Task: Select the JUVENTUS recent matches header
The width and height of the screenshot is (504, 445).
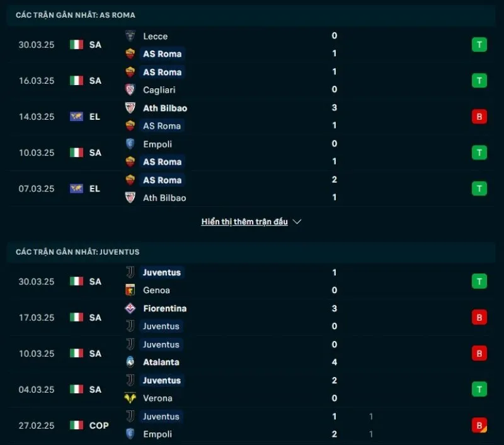Action: click(x=77, y=251)
